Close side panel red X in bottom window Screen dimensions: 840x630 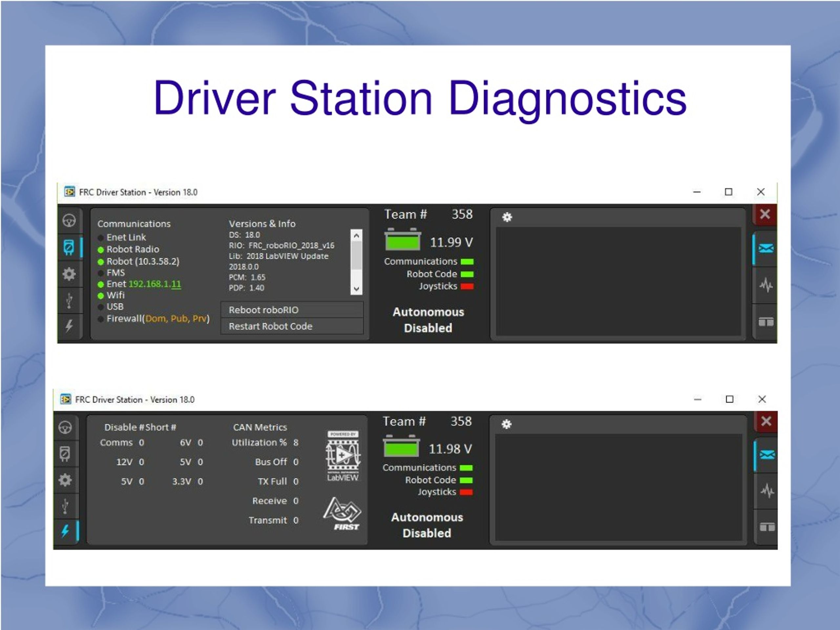766,421
